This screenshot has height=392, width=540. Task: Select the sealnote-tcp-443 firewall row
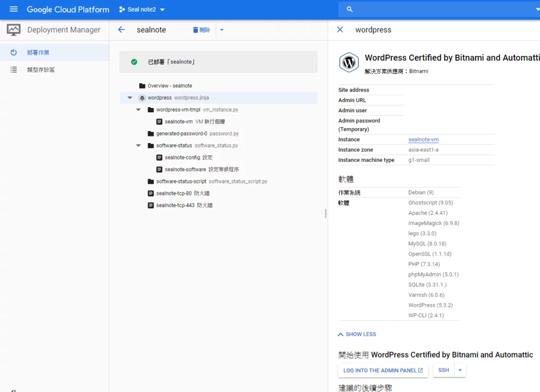click(218, 205)
